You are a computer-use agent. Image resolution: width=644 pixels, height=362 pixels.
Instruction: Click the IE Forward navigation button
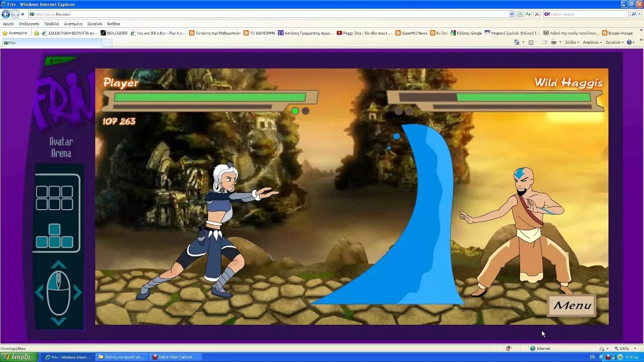pos(15,14)
